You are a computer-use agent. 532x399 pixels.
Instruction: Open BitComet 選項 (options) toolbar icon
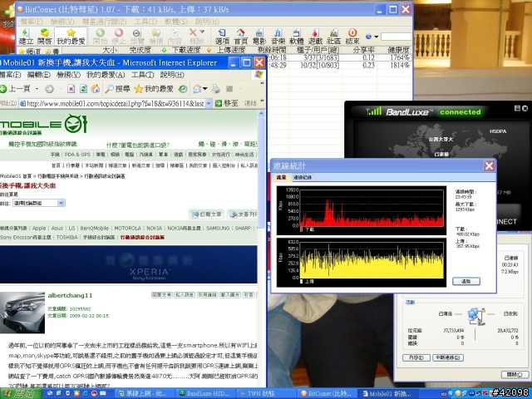click(x=222, y=37)
